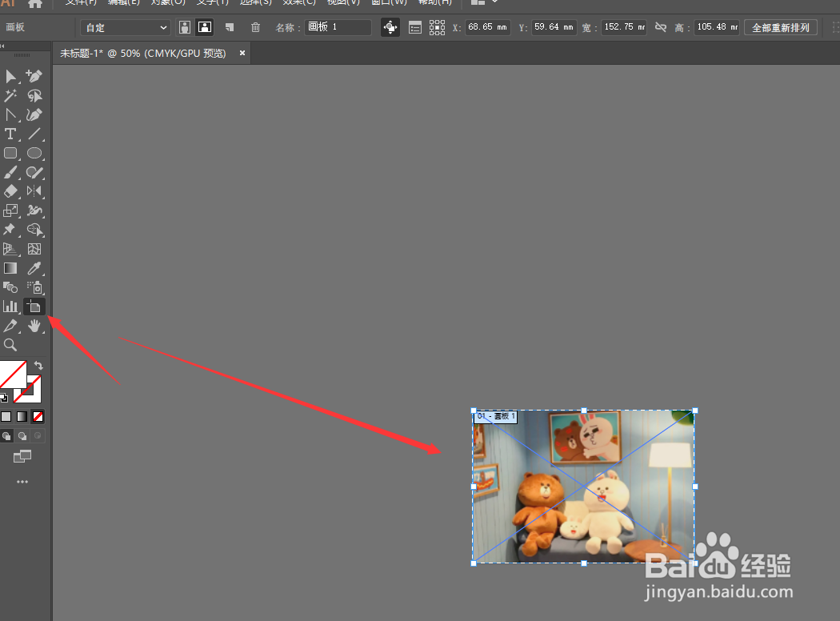Select the Slice tool
The width and height of the screenshot is (840, 621).
(10, 326)
